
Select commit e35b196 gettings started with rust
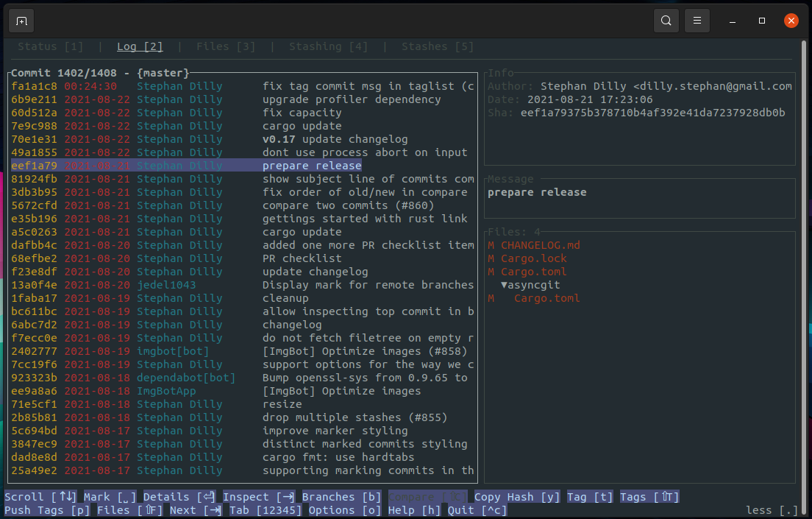243,219
